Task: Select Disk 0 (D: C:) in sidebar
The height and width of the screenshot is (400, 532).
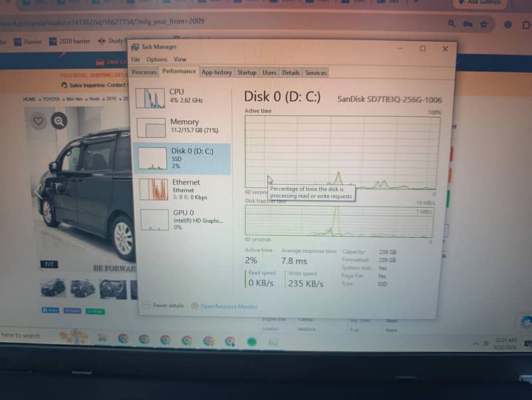Action: [x=182, y=159]
